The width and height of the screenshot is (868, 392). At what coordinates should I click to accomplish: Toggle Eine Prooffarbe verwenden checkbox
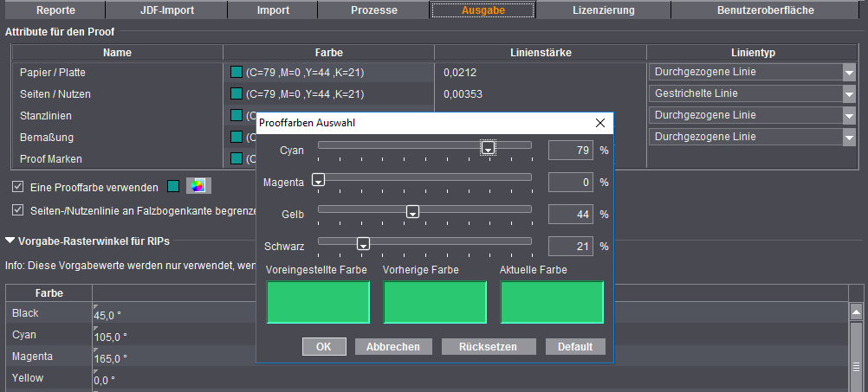click(x=17, y=187)
